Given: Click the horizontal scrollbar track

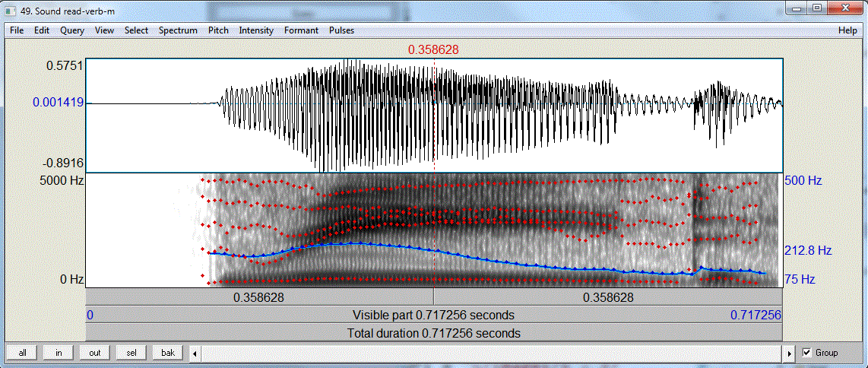Looking at the screenshot, I should [x=492, y=353].
